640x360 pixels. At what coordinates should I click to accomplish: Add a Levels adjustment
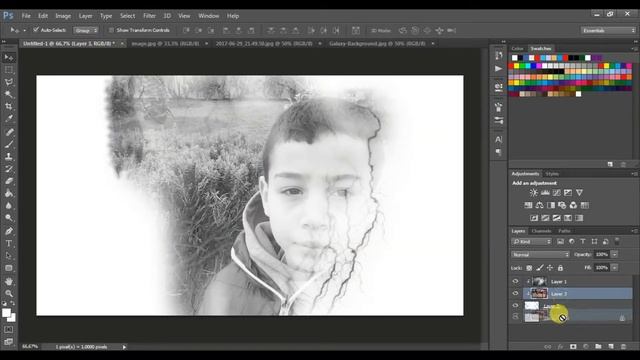545,193
